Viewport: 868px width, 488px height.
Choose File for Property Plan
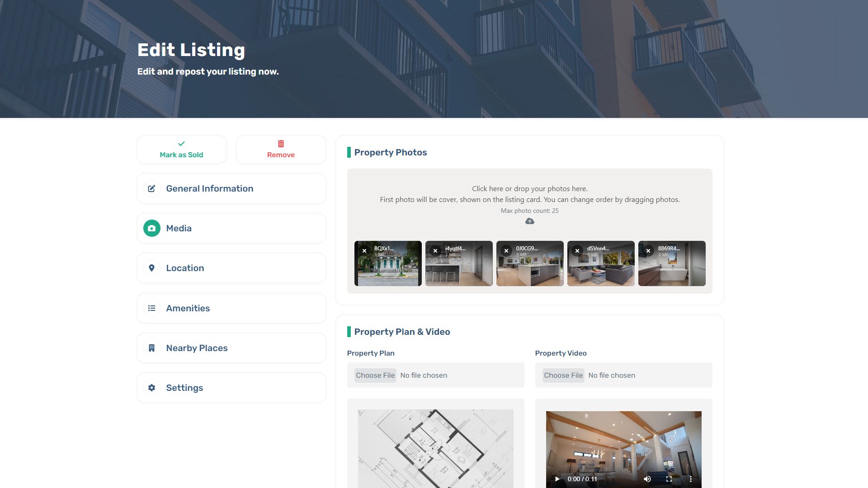pyautogui.click(x=375, y=375)
